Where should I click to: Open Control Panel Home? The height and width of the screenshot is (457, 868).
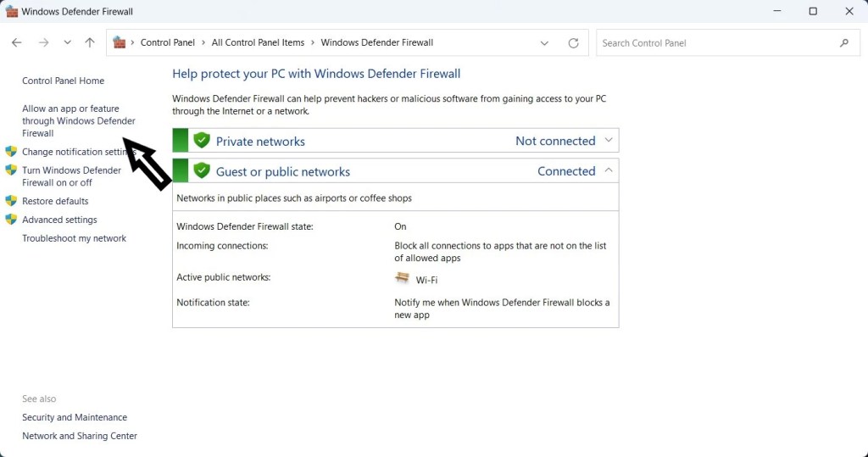63,81
